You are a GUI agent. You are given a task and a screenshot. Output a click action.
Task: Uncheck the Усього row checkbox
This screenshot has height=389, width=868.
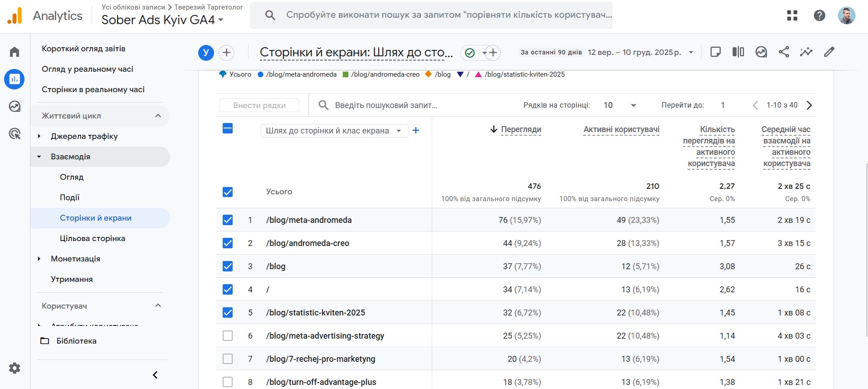click(228, 192)
